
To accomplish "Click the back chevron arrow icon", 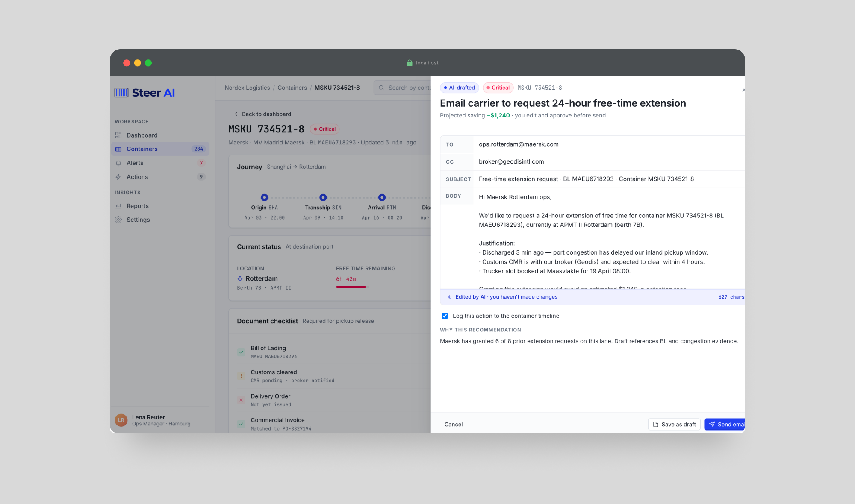I will point(236,114).
